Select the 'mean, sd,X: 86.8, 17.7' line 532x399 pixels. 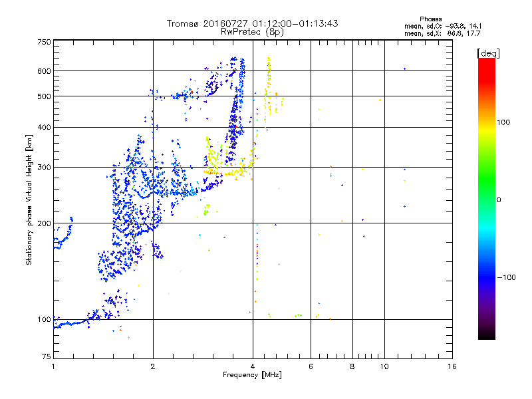(x=442, y=33)
